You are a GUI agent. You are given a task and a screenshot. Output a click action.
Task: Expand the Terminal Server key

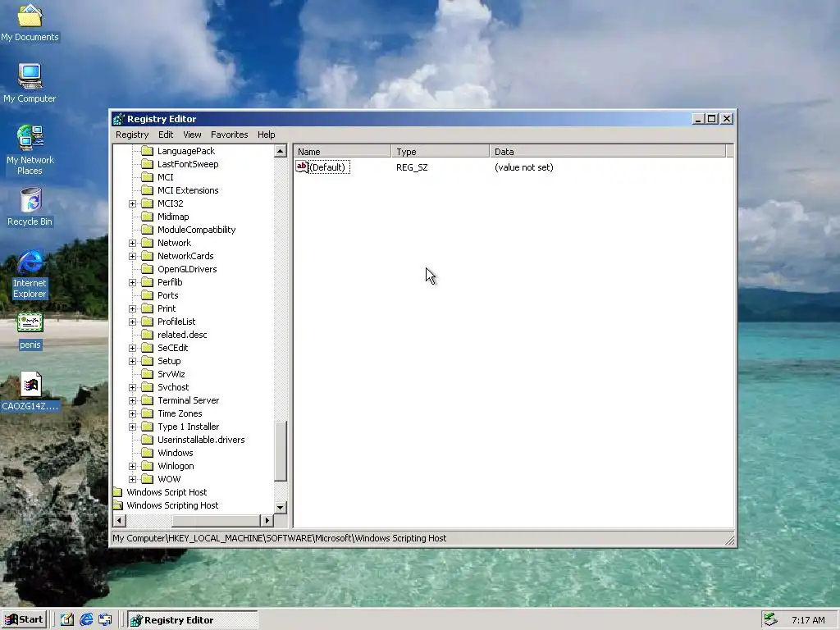132,400
